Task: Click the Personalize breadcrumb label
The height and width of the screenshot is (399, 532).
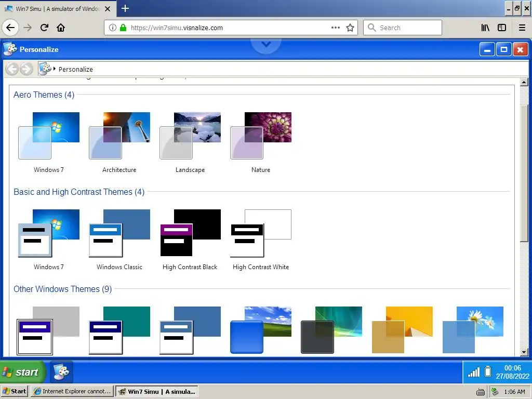Action: (76, 69)
